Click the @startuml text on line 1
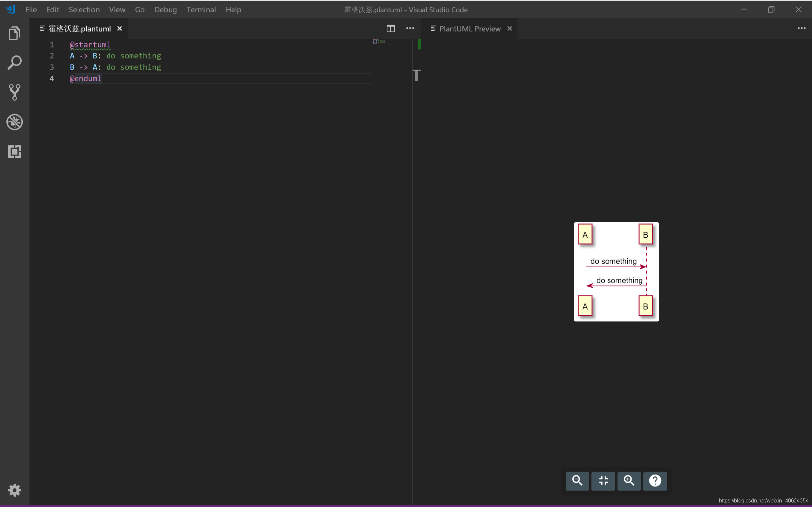This screenshot has height=507, width=812. [90, 45]
